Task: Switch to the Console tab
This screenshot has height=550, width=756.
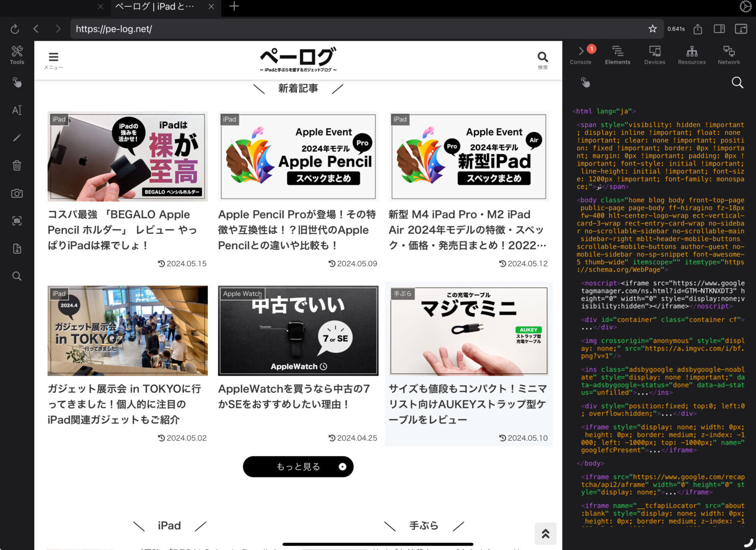Action: (x=581, y=55)
